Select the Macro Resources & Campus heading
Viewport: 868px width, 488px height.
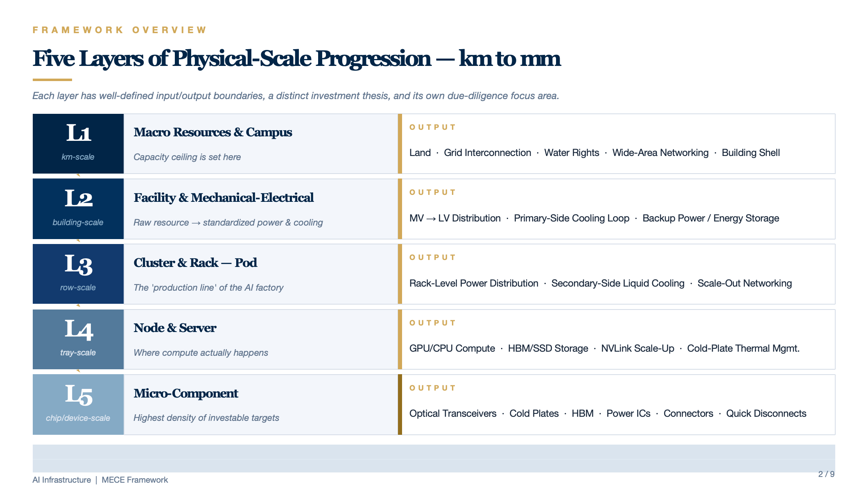212,132
